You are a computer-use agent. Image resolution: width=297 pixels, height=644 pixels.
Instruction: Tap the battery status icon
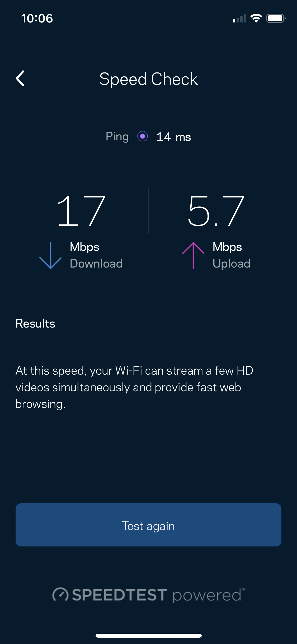click(x=276, y=18)
